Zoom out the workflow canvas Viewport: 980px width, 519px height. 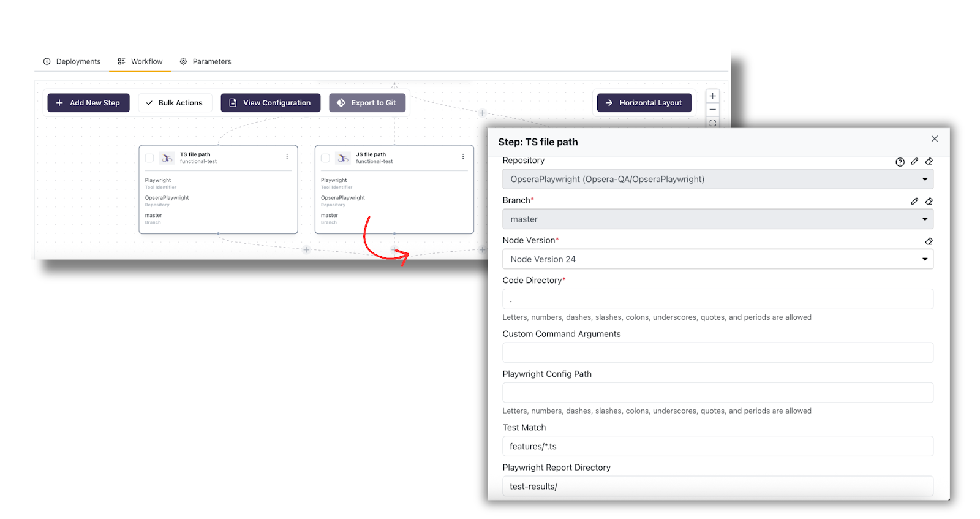coord(712,110)
